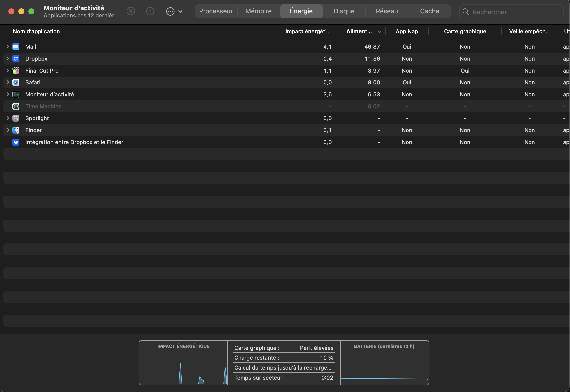This screenshot has height=392, width=570.
Task: Switch to the Processeur tab
Action: 216,11
